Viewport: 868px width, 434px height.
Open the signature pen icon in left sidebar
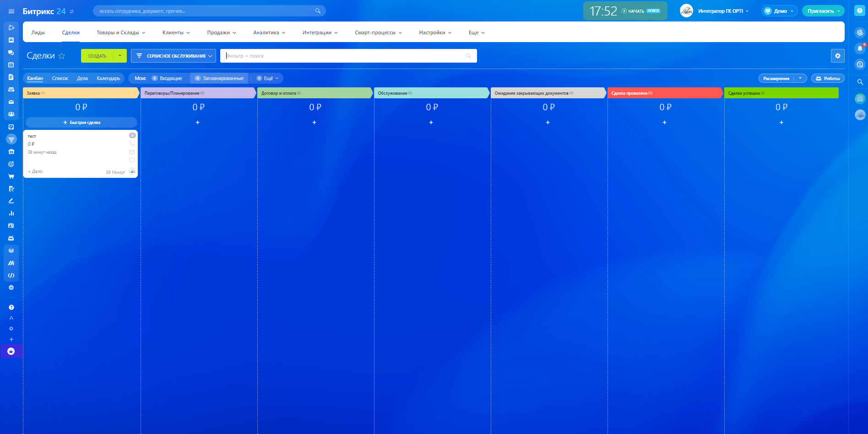pyautogui.click(x=11, y=201)
